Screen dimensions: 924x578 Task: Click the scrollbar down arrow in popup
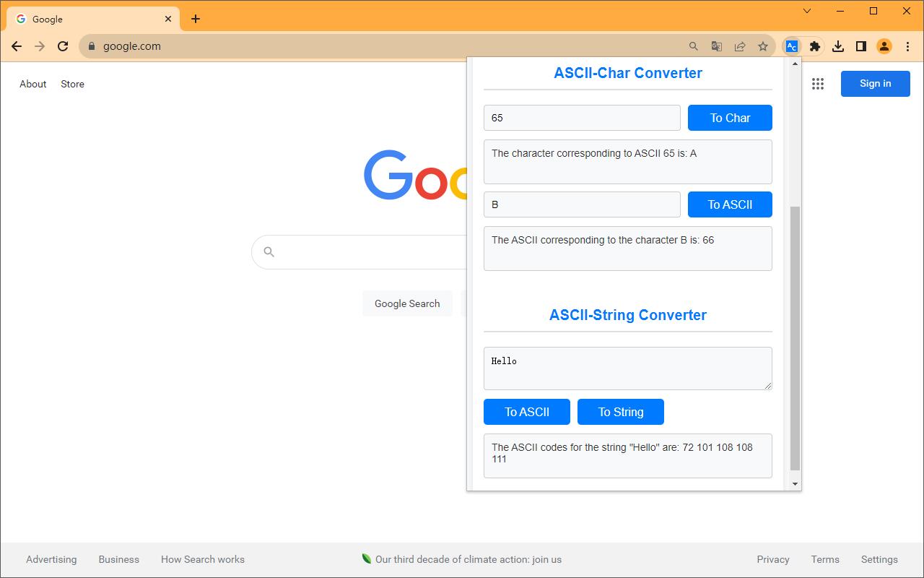(795, 483)
